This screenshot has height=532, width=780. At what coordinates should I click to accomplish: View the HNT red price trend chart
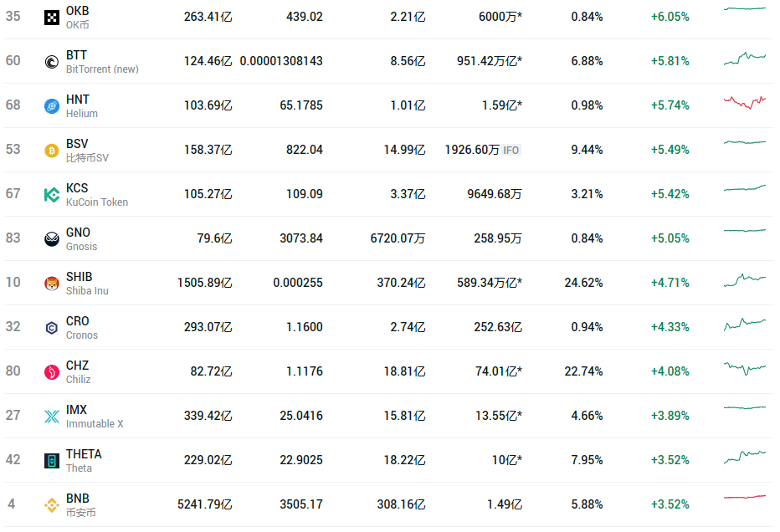click(744, 102)
